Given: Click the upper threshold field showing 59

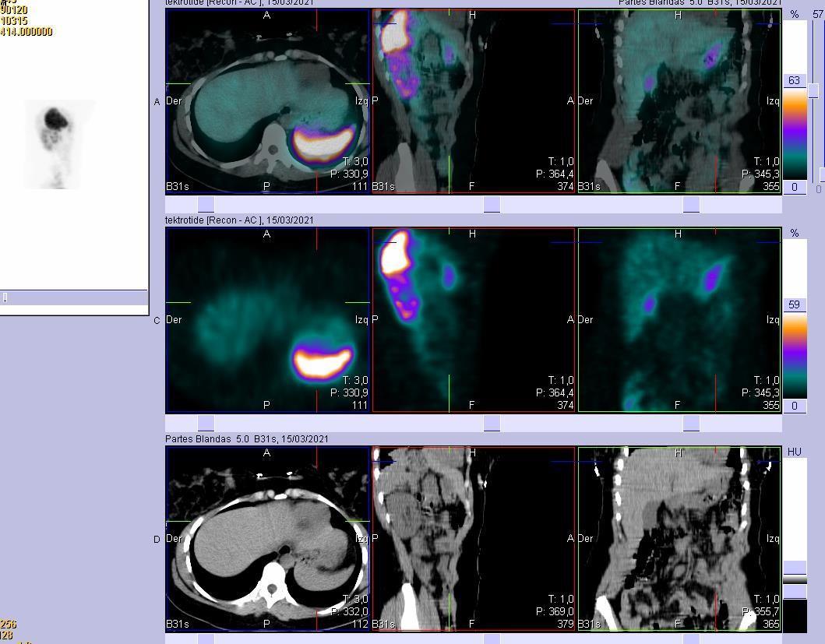Looking at the screenshot, I should tap(795, 304).
